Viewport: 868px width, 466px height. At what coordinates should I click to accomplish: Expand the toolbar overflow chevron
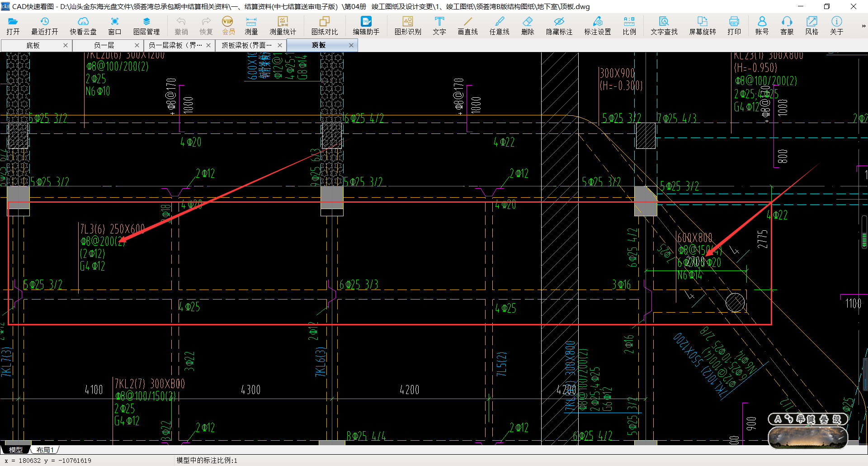pos(863,26)
